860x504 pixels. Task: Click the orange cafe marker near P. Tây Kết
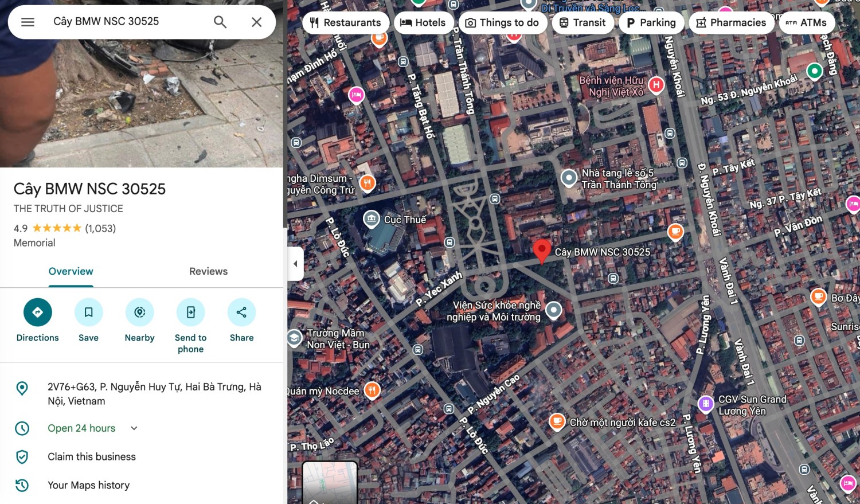[675, 232]
